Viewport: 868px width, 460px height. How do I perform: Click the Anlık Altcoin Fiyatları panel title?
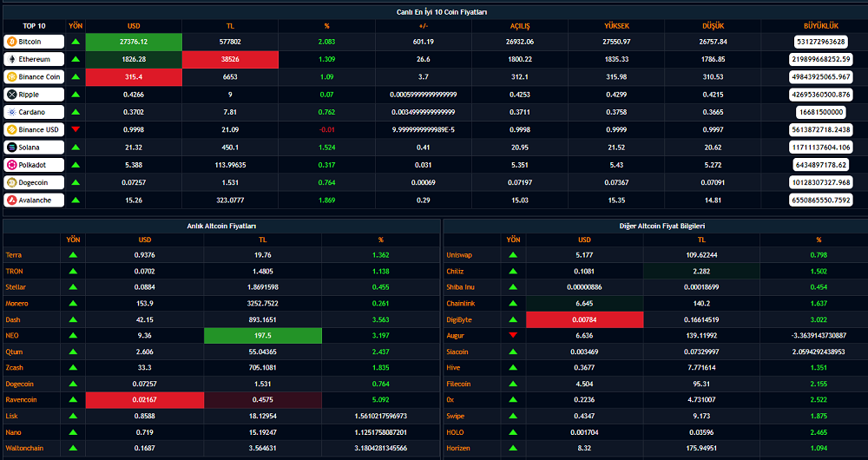221,226
